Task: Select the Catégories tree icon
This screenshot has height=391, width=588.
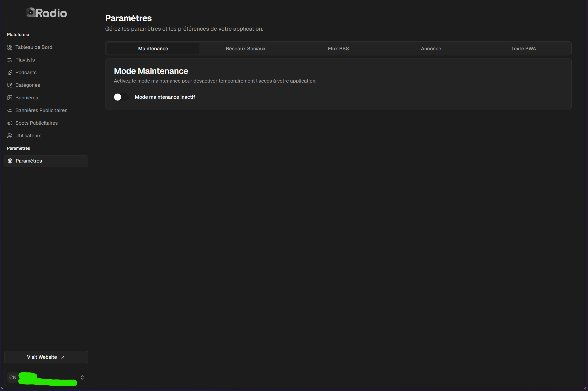Action: 10,85
